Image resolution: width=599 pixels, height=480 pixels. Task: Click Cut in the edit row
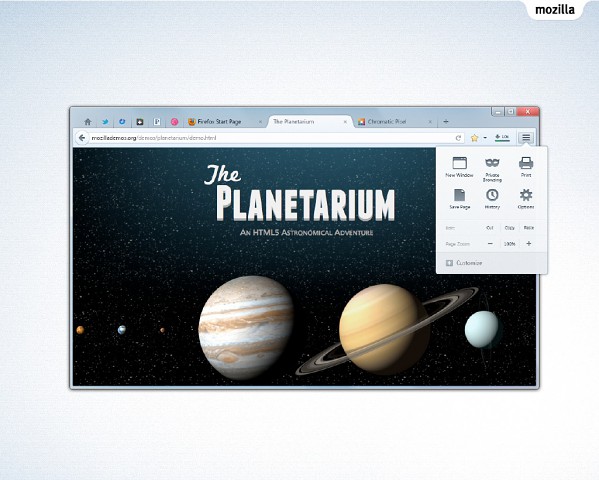click(x=489, y=228)
